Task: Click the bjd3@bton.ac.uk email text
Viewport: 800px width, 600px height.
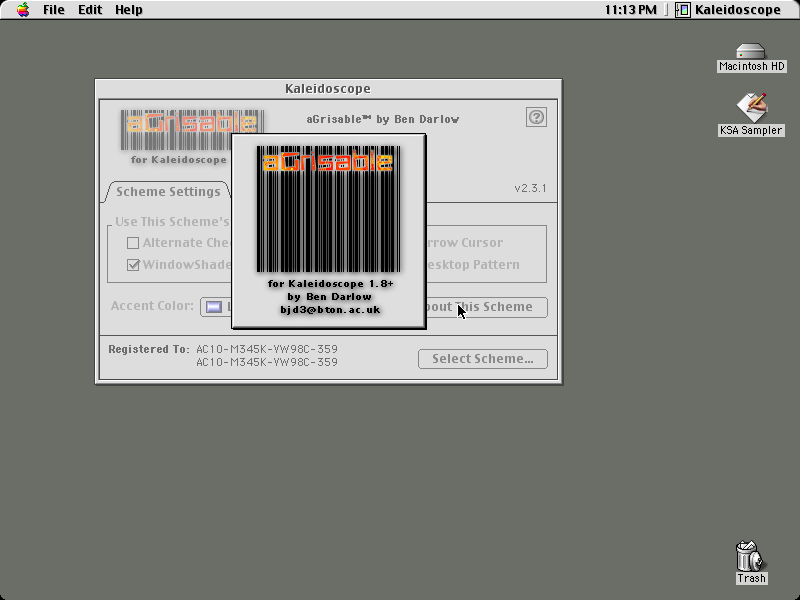Action: (x=330, y=310)
